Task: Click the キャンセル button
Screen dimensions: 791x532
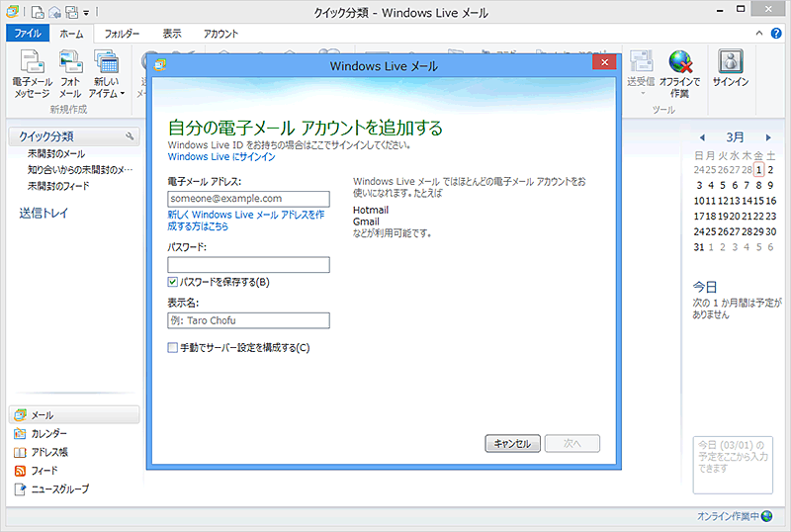Action: pyautogui.click(x=512, y=444)
